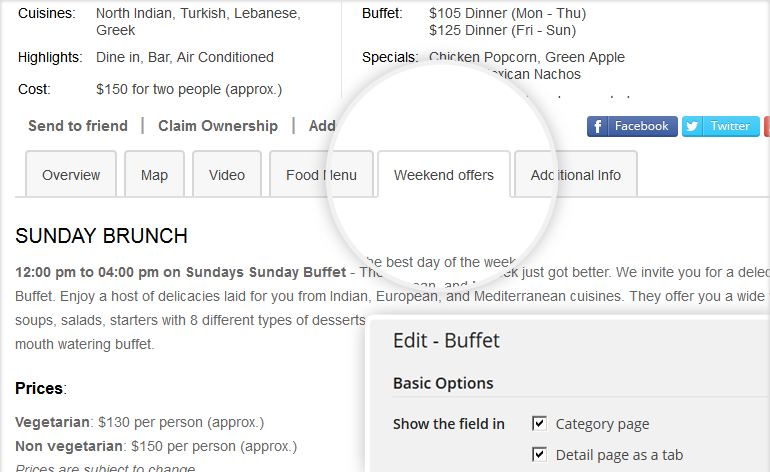Click the red share button at right edge
The image size is (770, 472).
767,126
